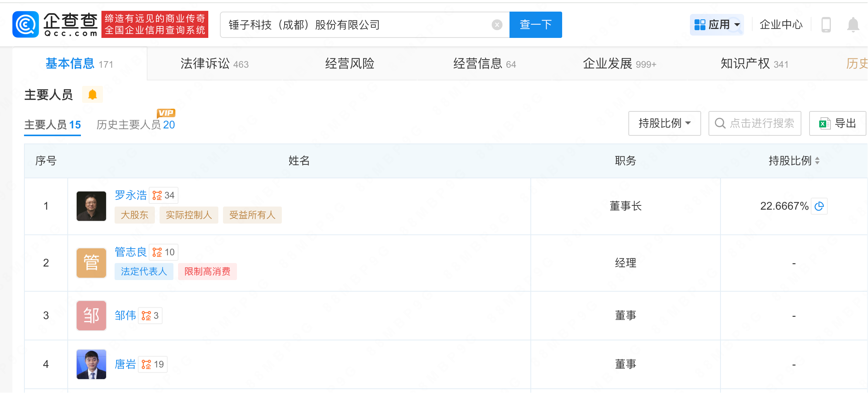Image resolution: width=868 pixels, height=393 pixels.
Task: Clear the search box text
Action: (x=497, y=25)
